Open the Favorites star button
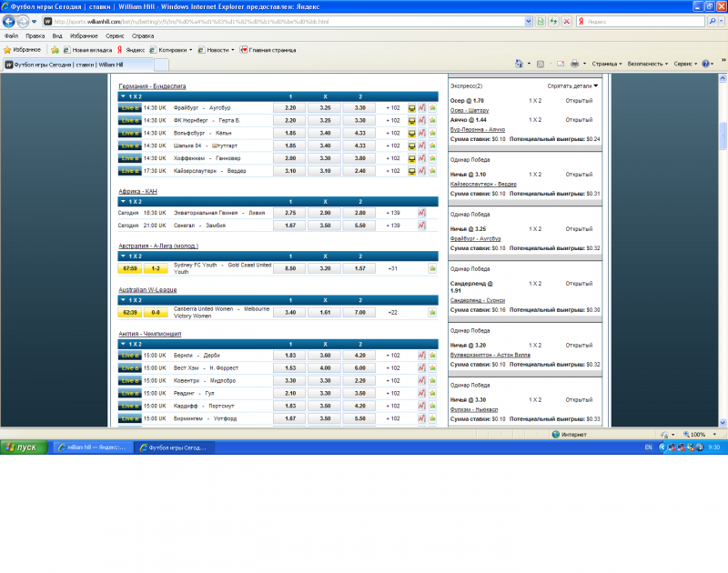 click(22, 50)
